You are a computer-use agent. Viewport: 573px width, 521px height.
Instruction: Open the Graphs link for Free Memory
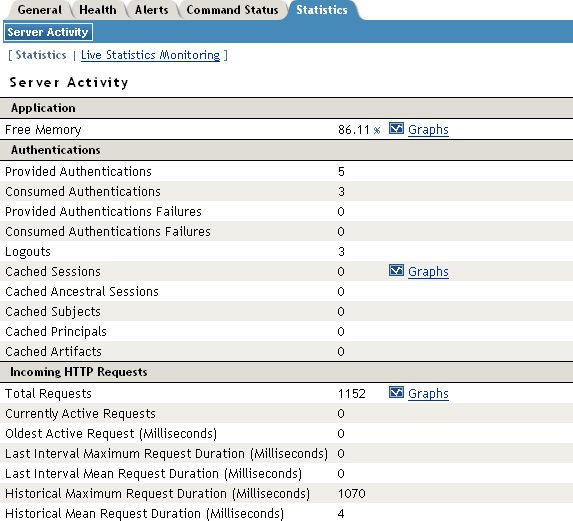[428, 130]
